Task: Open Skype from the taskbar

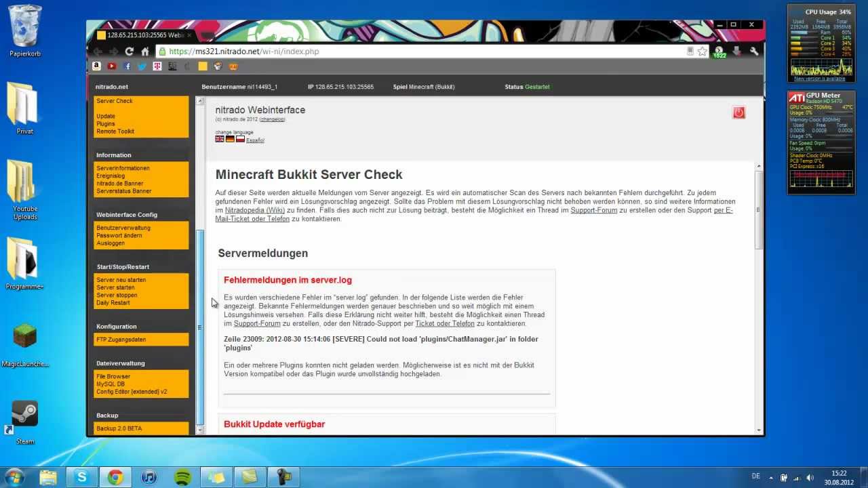Action: point(82,477)
